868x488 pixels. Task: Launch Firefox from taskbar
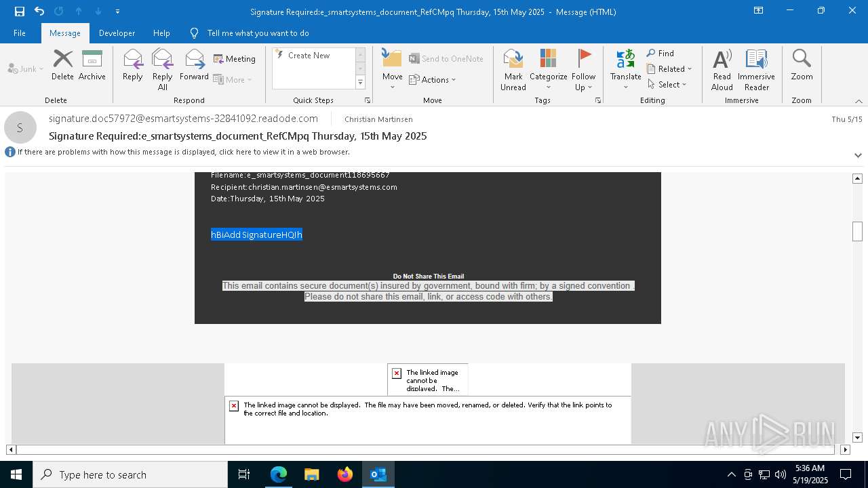coord(344,474)
